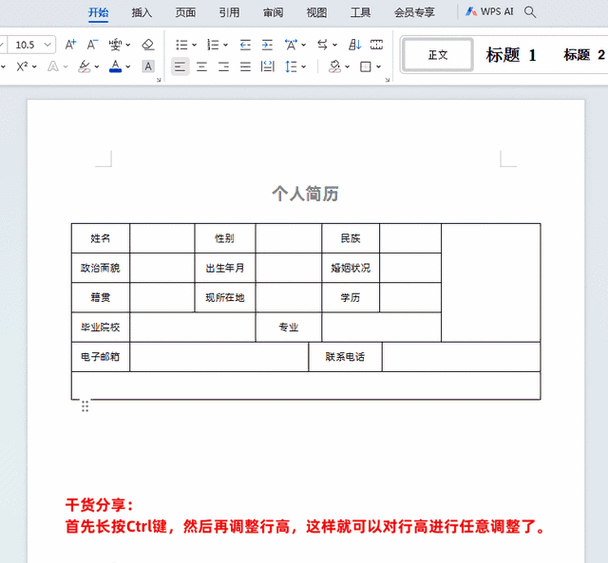Screen dimensions: 608x563
Task: Open the font size 10.5 dropdown
Action: pyautogui.click(x=48, y=45)
